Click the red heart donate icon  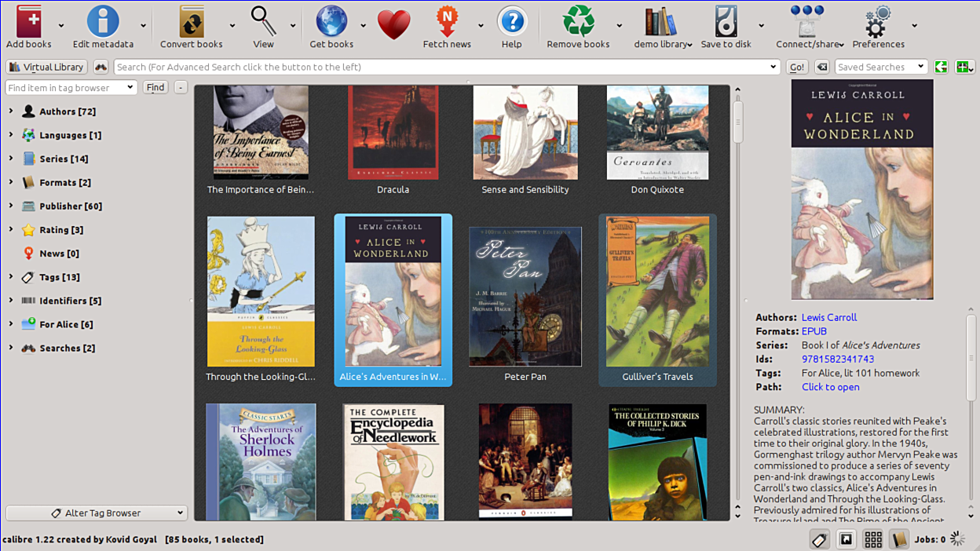tap(393, 25)
